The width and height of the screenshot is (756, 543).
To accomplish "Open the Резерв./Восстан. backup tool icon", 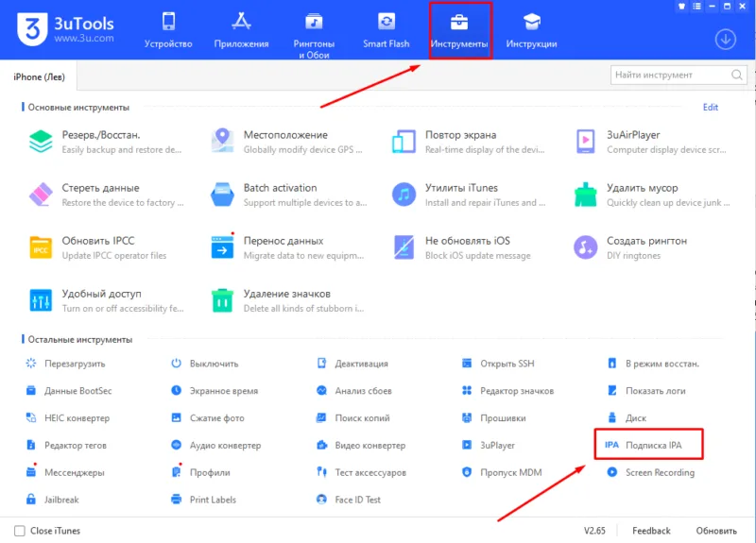I will pos(41,142).
